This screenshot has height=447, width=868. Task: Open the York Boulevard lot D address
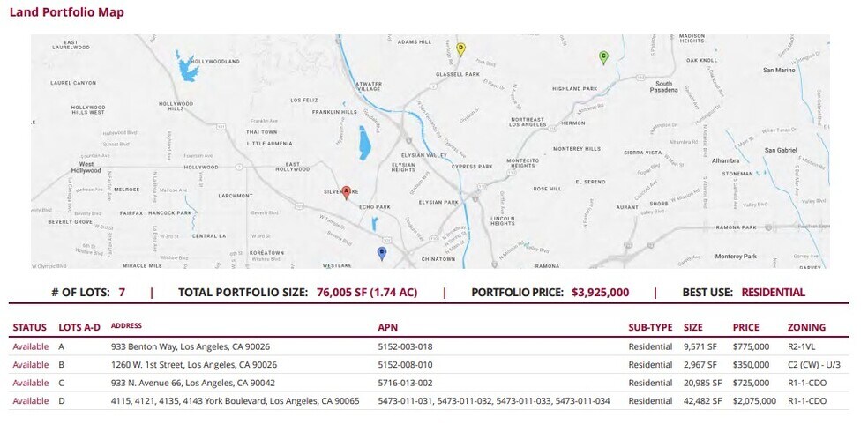pos(235,400)
